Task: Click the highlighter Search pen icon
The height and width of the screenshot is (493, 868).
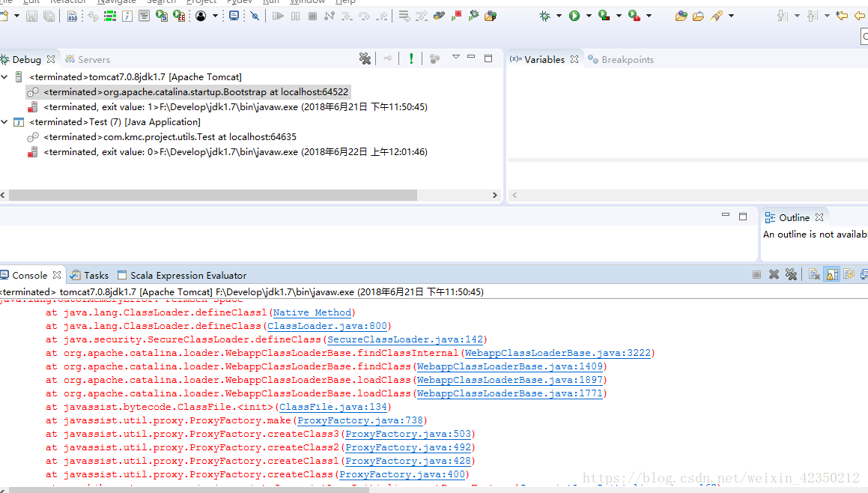Action: coord(717,16)
